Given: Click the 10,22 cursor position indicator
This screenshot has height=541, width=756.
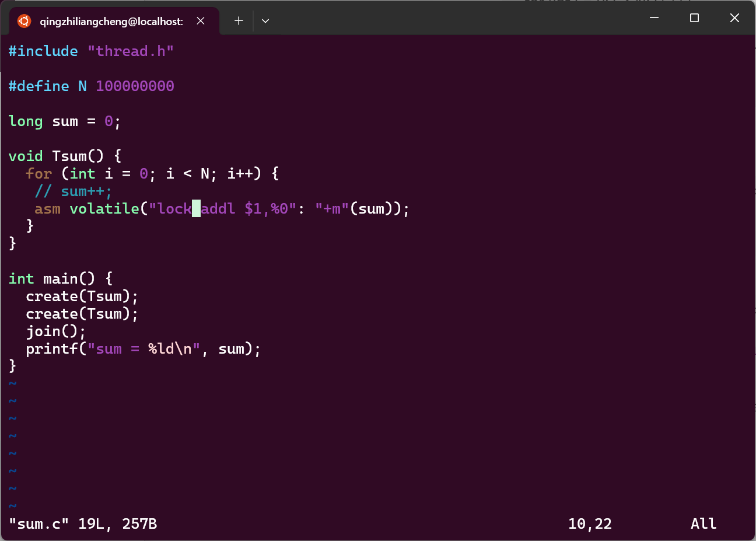Looking at the screenshot, I should 590,524.
